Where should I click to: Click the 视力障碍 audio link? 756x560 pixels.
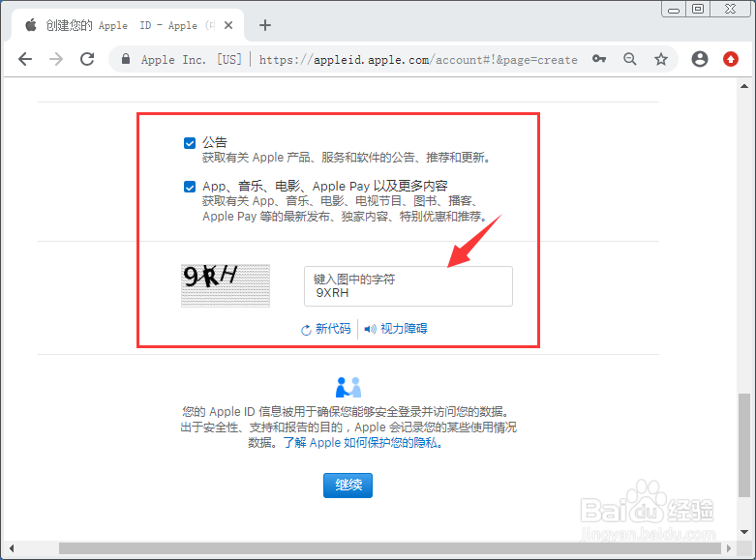click(x=396, y=329)
